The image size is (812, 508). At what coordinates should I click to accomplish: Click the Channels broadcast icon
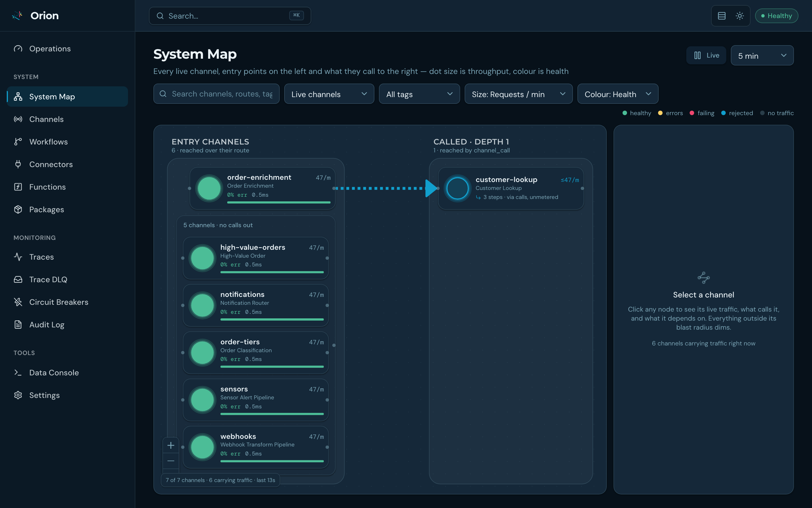[x=18, y=119]
